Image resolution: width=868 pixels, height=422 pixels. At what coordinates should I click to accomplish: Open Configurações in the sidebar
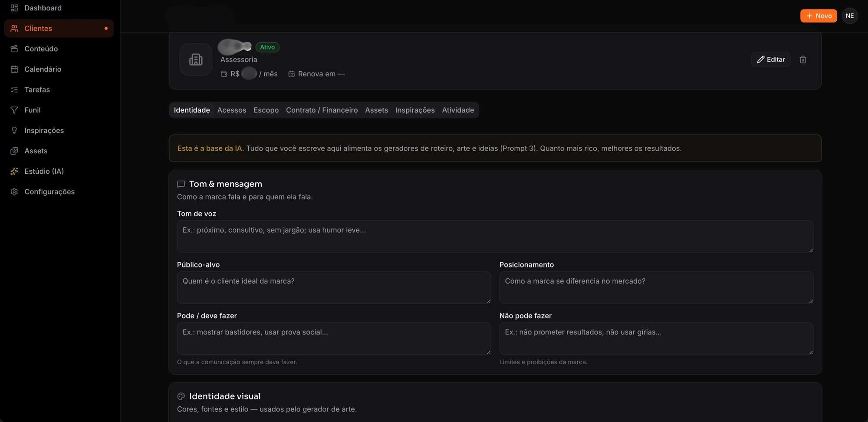tap(59, 191)
